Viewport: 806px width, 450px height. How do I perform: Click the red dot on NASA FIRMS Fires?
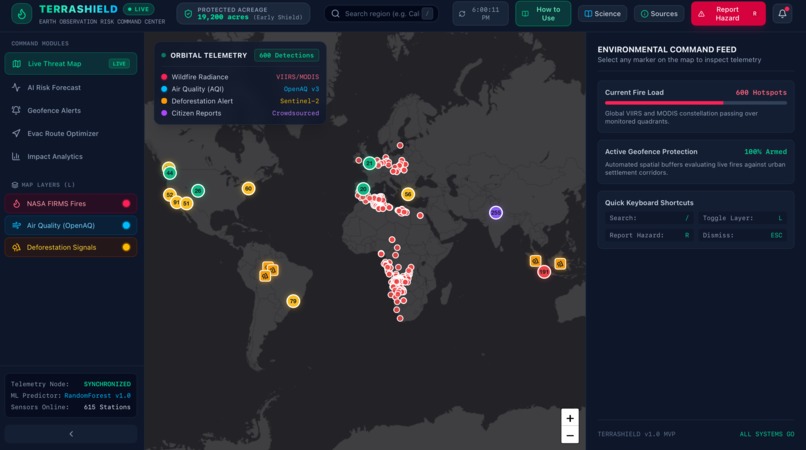[126, 204]
